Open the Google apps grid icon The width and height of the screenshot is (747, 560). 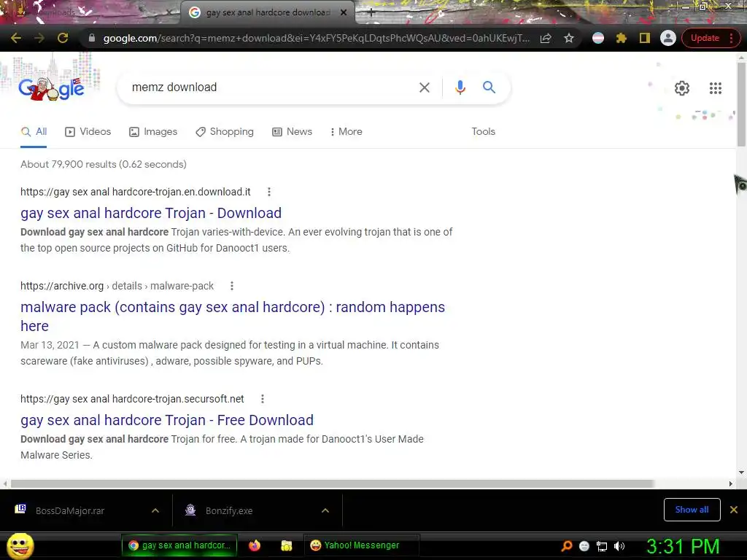715,88
